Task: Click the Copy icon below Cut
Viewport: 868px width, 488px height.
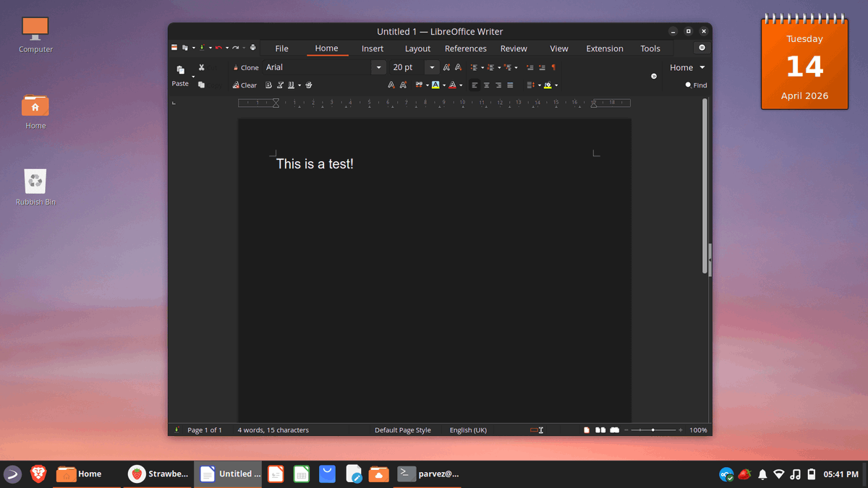Action: point(201,85)
